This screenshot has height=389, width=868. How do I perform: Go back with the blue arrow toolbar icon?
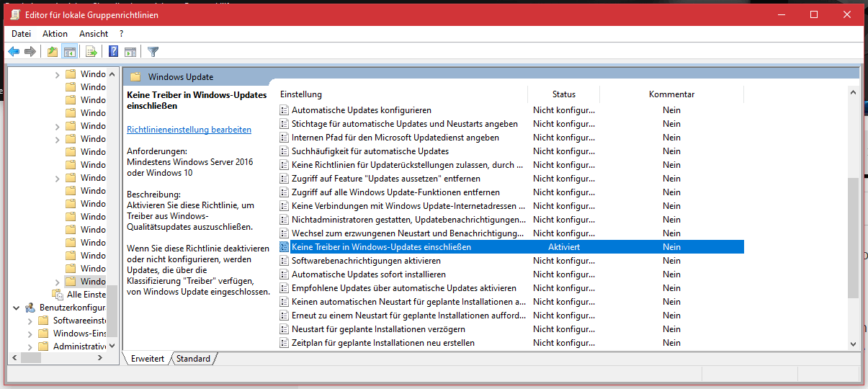click(14, 51)
